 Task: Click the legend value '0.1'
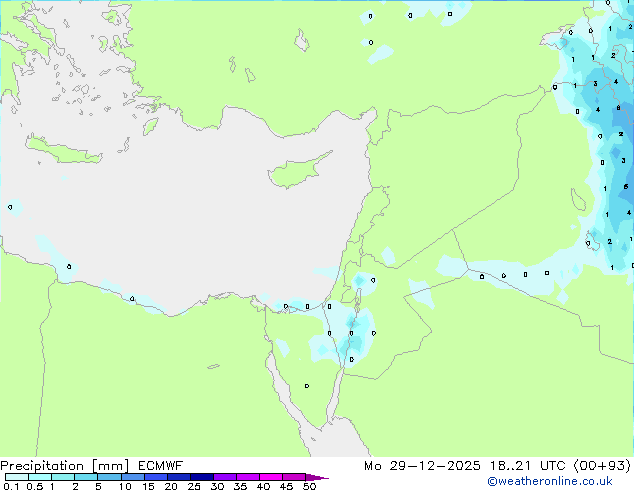pyautogui.click(x=11, y=486)
